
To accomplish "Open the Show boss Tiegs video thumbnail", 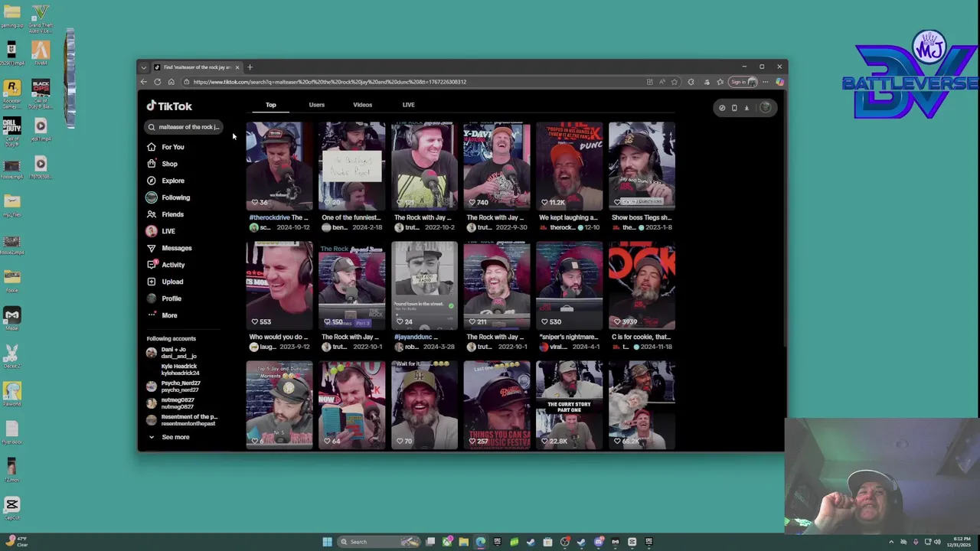I will tap(642, 165).
